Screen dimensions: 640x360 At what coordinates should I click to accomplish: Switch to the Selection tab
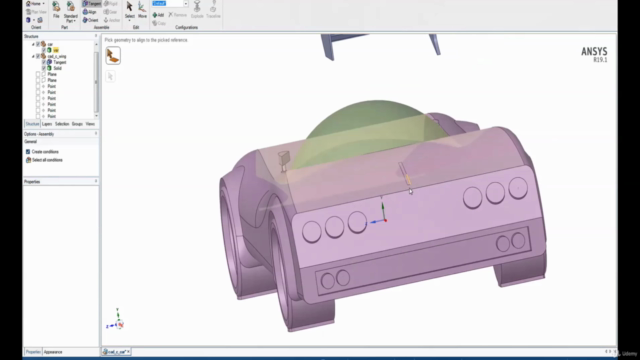[62, 124]
